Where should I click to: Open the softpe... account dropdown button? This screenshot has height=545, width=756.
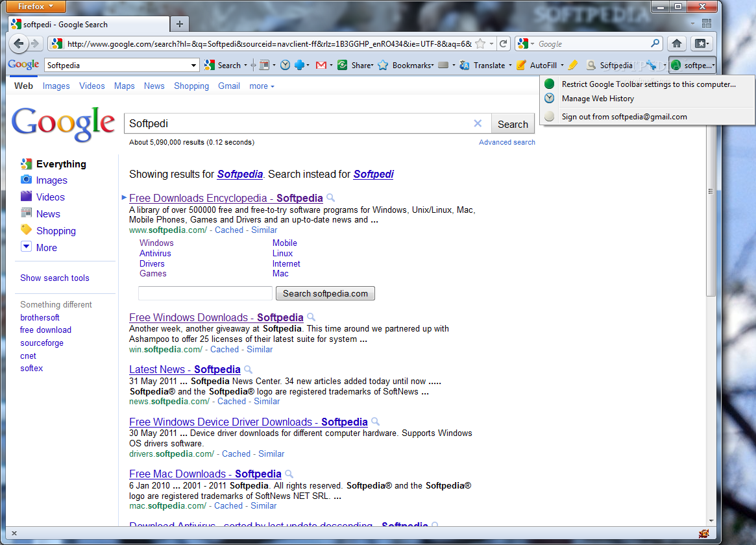pos(693,65)
